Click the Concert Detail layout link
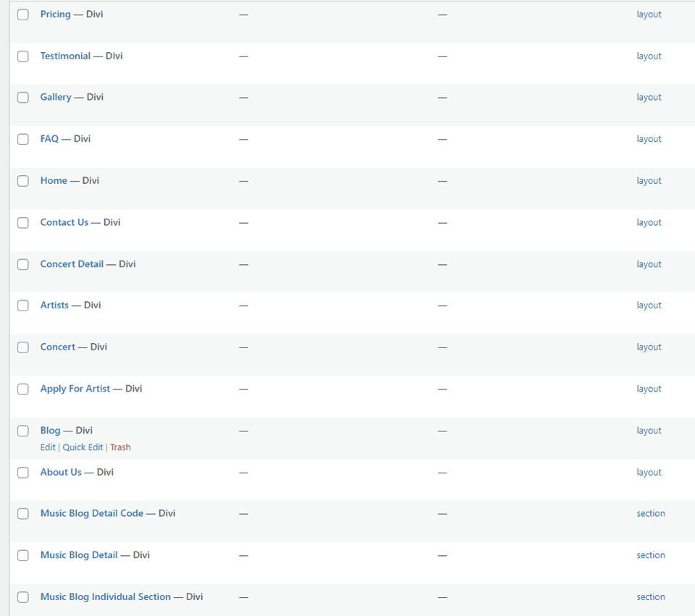Screen dimensions: 695x616 click(x=72, y=264)
